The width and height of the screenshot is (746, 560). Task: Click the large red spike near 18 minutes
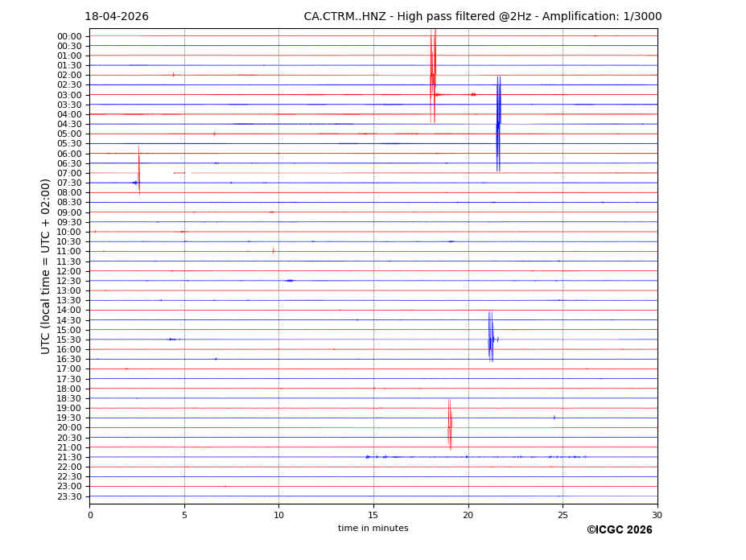pos(433,76)
